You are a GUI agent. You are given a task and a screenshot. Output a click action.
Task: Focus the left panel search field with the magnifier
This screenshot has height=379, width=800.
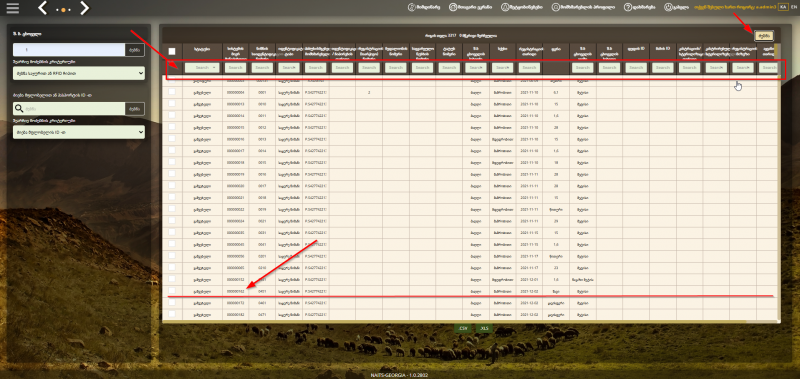pos(69,108)
